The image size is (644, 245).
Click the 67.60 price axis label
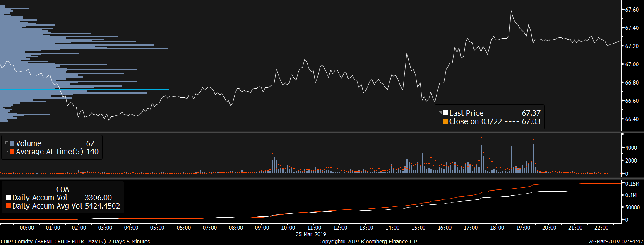coord(633,10)
